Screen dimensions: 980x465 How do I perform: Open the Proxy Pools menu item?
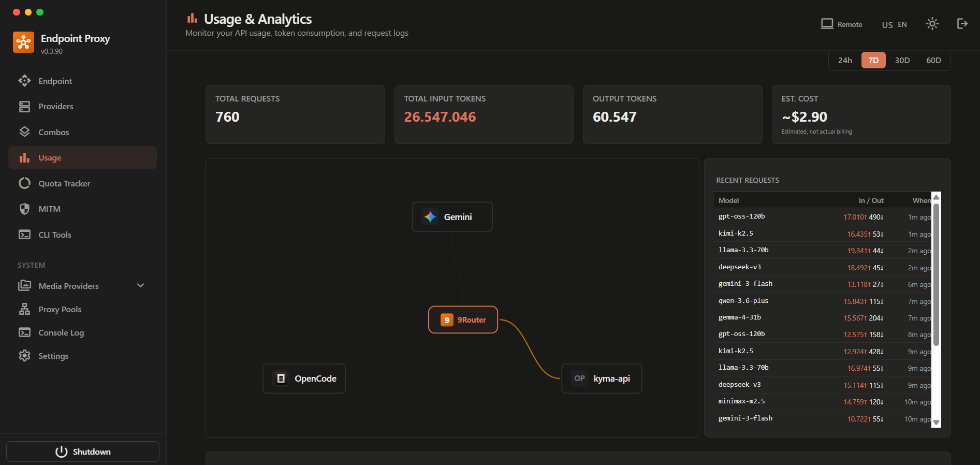[x=60, y=310]
